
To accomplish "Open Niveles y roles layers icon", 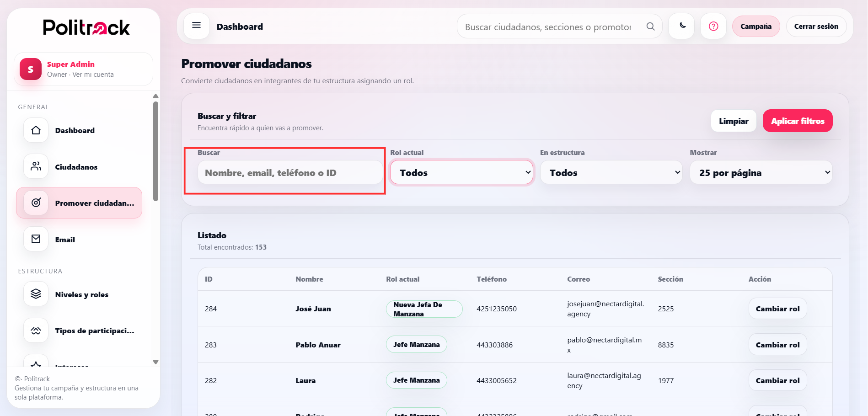I will click(x=36, y=294).
